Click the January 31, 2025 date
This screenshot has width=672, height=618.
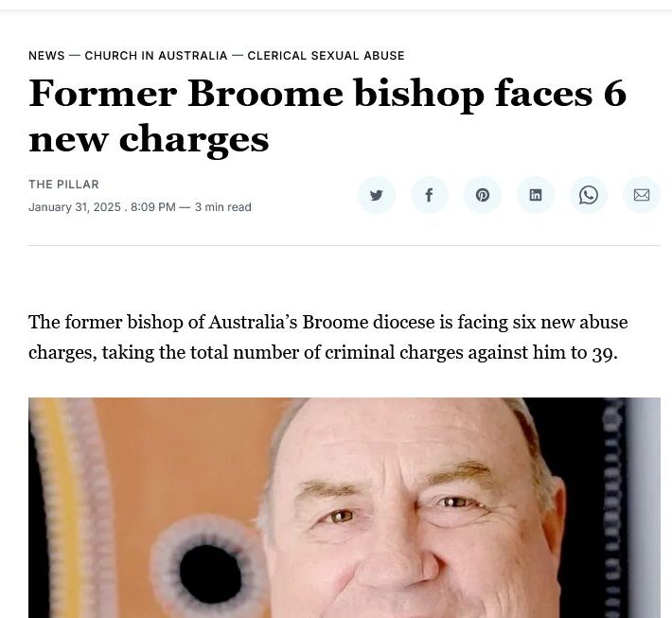[x=75, y=207]
